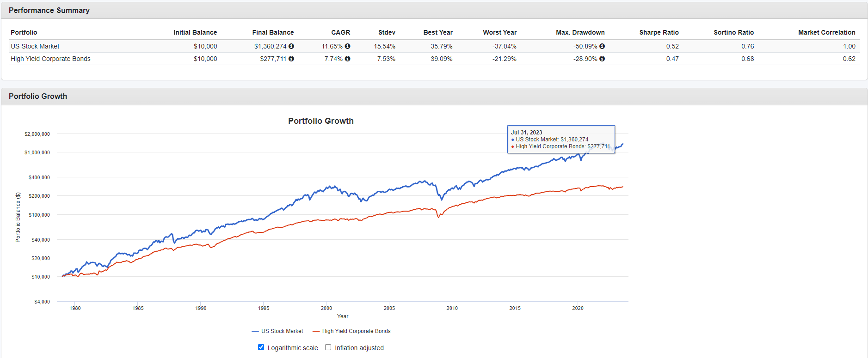868x358 pixels.
Task: Enable the Inflation adjusted checkbox
Action: pyautogui.click(x=328, y=347)
